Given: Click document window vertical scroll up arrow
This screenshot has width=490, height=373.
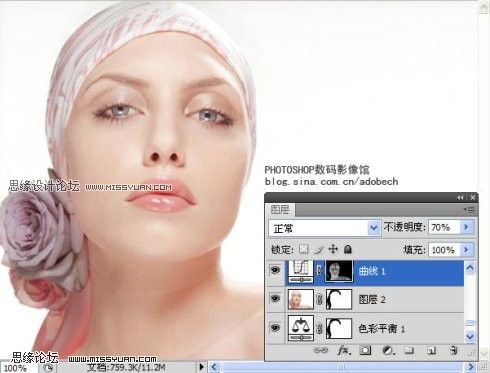Looking at the screenshot, I should (484, 7).
